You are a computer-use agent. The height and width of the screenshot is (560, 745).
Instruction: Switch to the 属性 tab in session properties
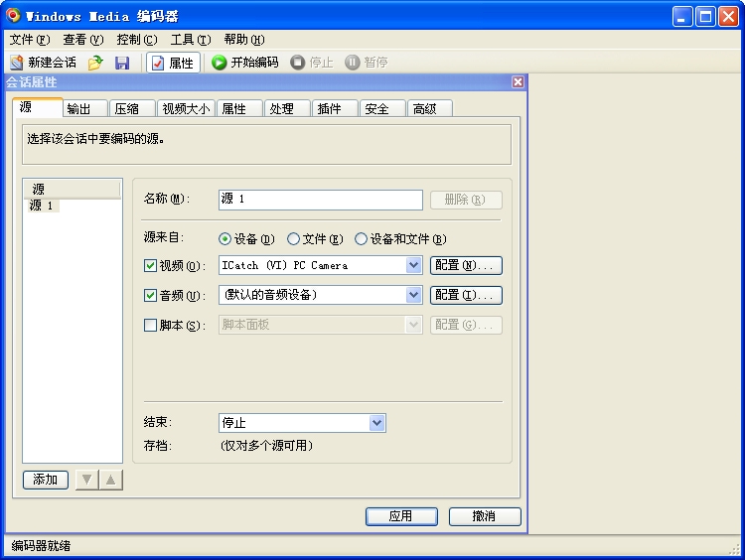point(239,109)
